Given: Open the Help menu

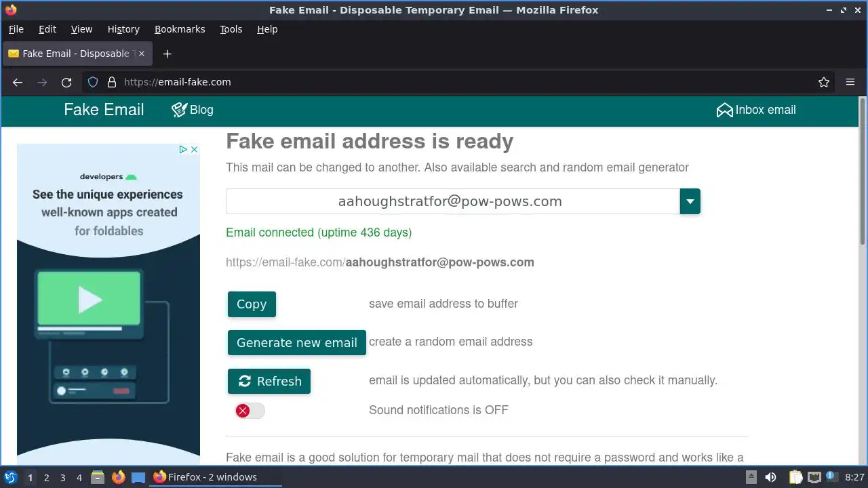Looking at the screenshot, I should pos(267,29).
